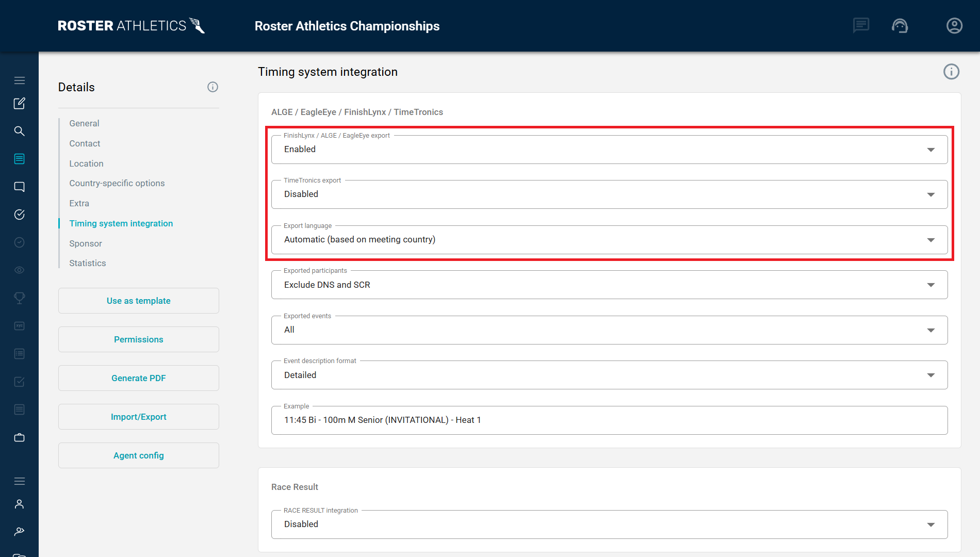This screenshot has width=980, height=557.
Task: Click the Roster Athletics logo
Action: (131, 26)
